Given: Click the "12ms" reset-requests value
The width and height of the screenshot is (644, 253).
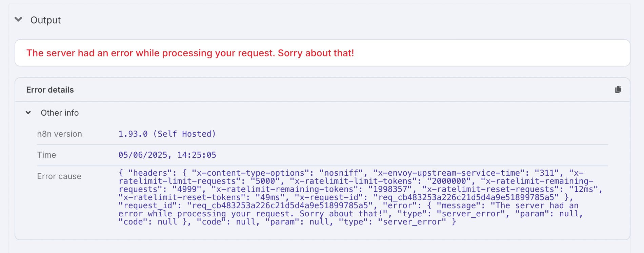Looking at the screenshot, I should tap(583, 189).
